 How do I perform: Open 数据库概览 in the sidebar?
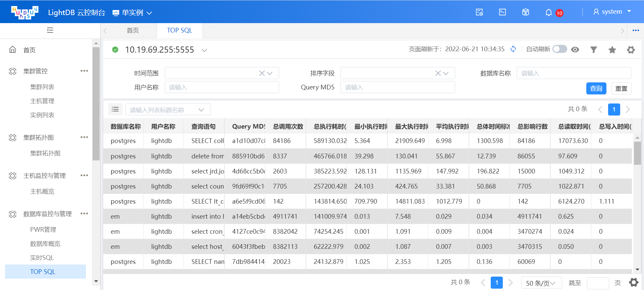coord(45,243)
